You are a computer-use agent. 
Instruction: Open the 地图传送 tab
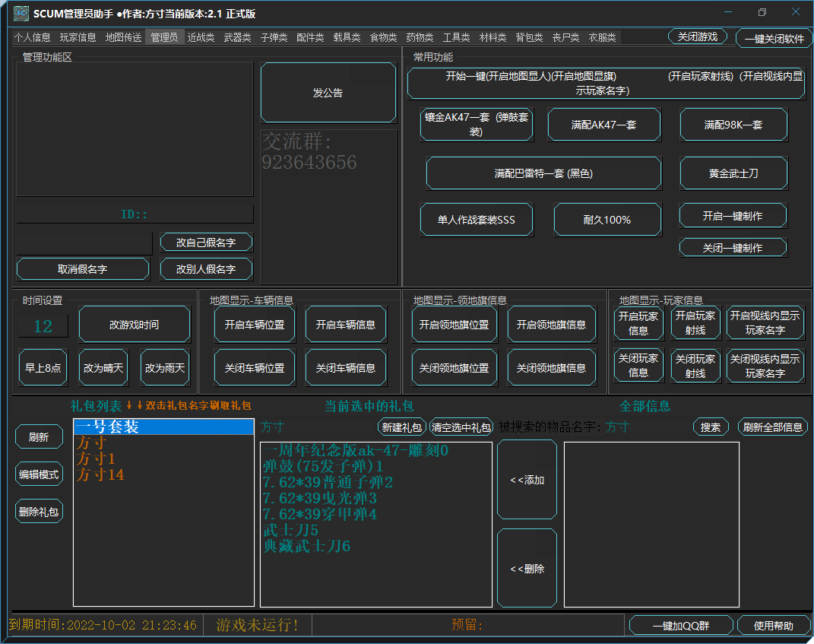click(123, 37)
